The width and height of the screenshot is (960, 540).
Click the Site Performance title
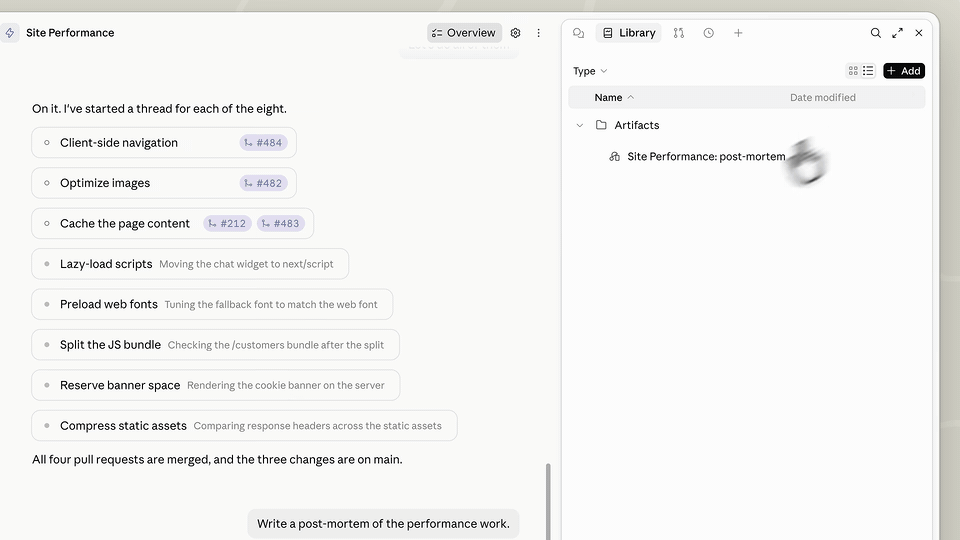tap(70, 33)
